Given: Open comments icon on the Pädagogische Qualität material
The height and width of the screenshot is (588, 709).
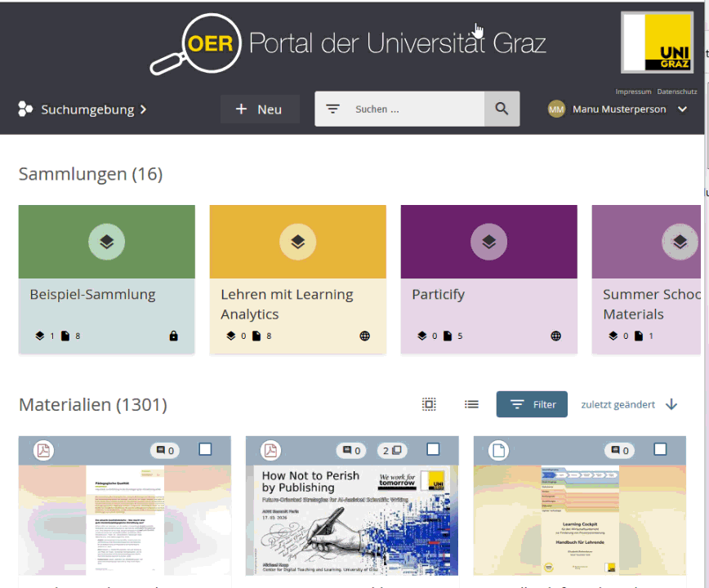Looking at the screenshot, I should coord(163,450).
